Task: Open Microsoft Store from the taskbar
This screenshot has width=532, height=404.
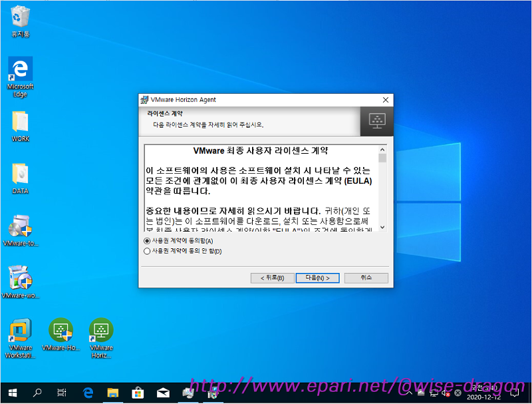Action: (138, 393)
